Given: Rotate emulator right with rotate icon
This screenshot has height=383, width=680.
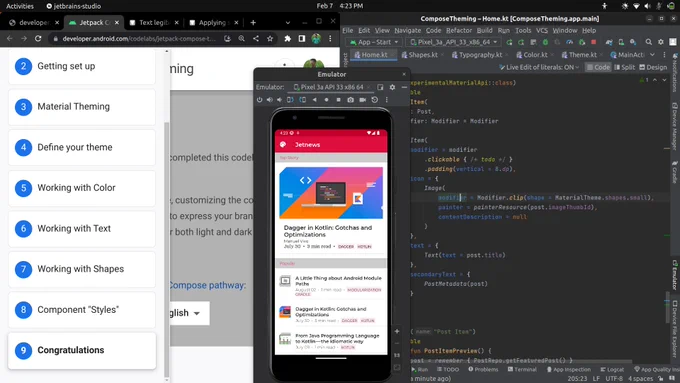Looking at the screenshot, I should [x=290, y=100].
